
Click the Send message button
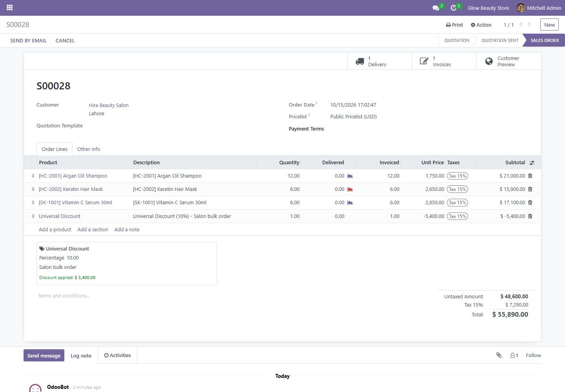[44, 356]
